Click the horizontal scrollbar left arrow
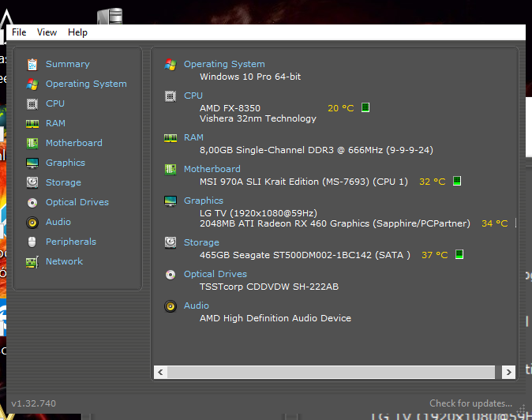This screenshot has height=420, width=532. click(160, 372)
